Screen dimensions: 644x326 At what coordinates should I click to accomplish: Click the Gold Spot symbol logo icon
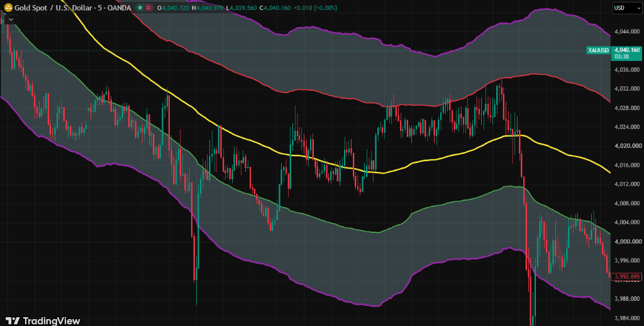pos(8,8)
